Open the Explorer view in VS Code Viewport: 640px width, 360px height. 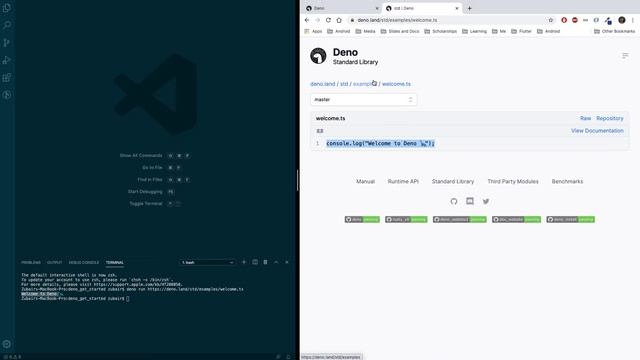(7, 8)
